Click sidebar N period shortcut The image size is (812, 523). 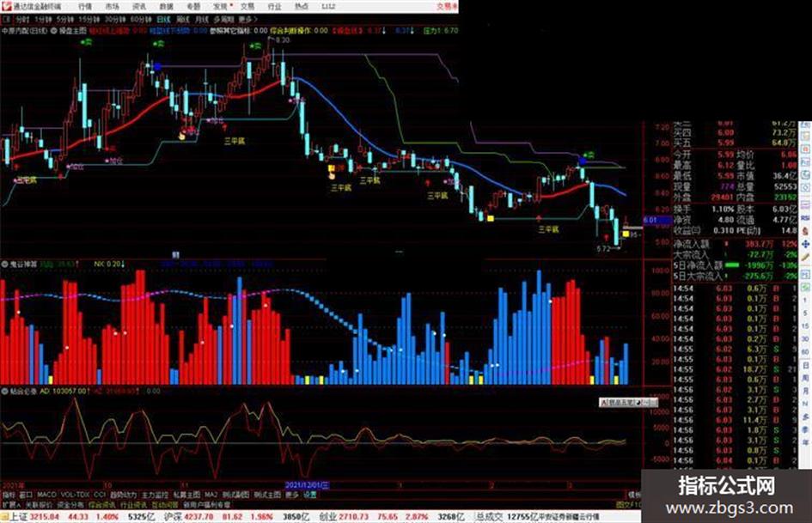pyautogui.click(x=805, y=404)
